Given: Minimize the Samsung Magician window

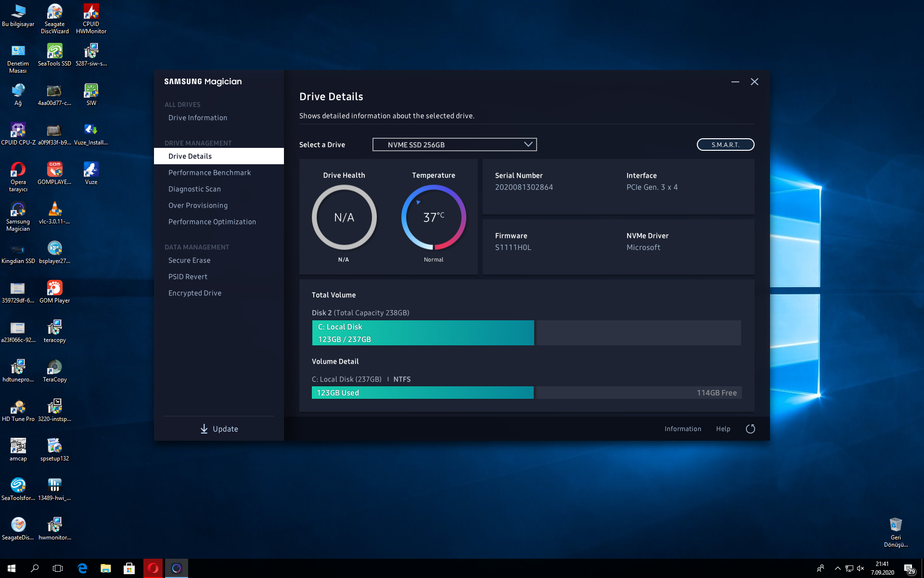Looking at the screenshot, I should pos(735,82).
